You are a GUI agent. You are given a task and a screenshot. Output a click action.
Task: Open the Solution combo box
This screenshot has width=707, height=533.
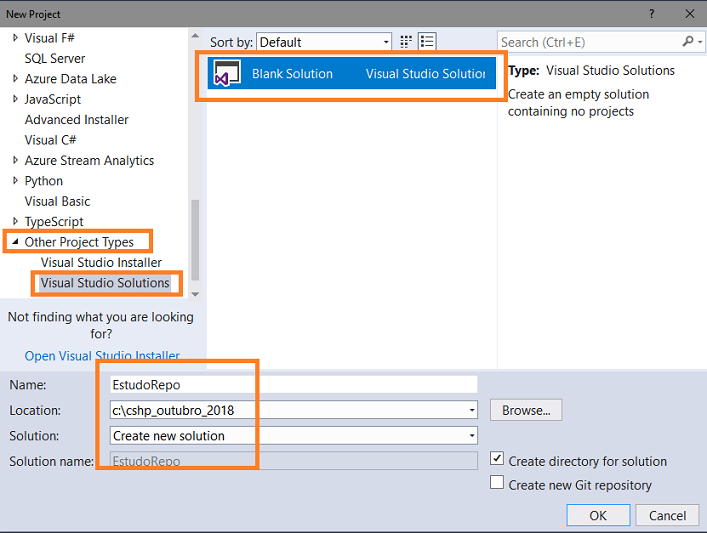click(x=294, y=436)
